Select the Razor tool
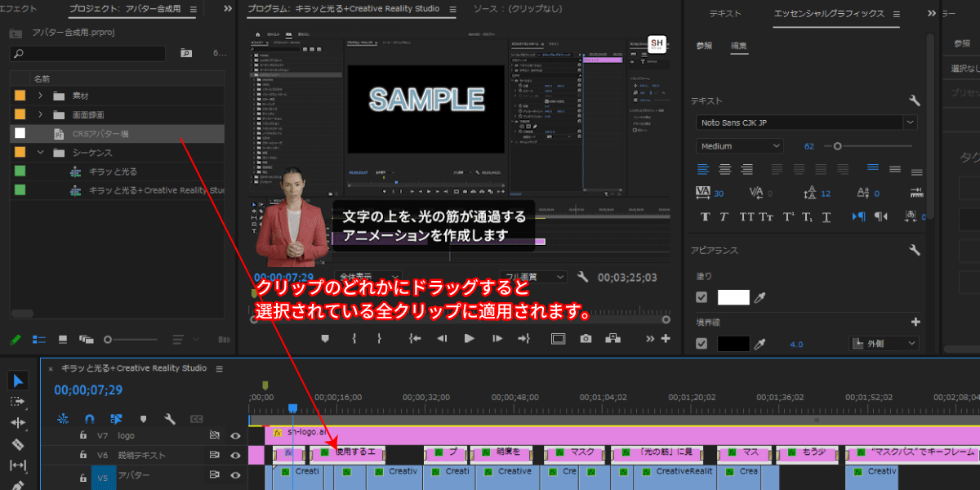 pyautogui.click(x=18, y=444)
